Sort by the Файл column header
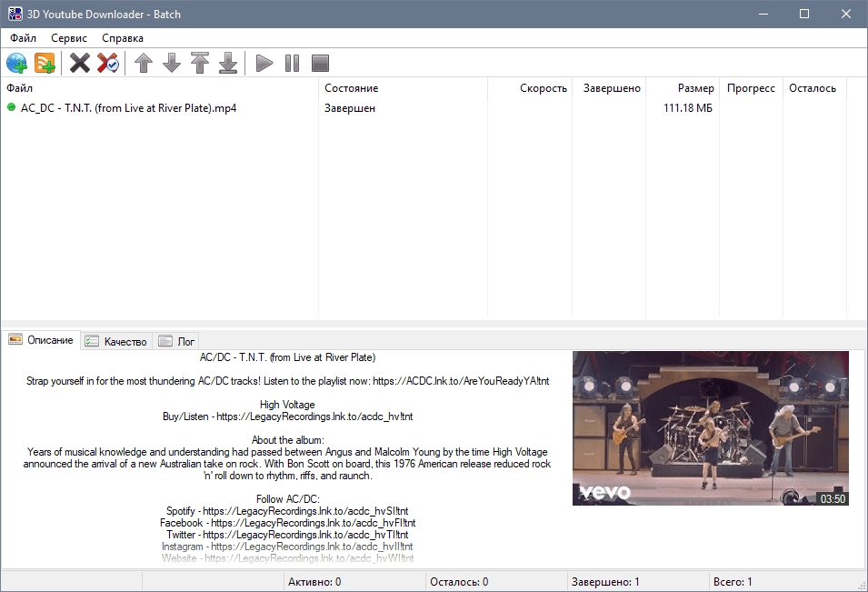 tap(159, 88)
